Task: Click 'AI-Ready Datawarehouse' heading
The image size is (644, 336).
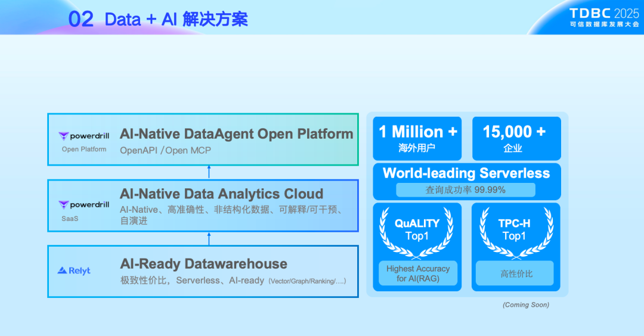Action: 203,264
